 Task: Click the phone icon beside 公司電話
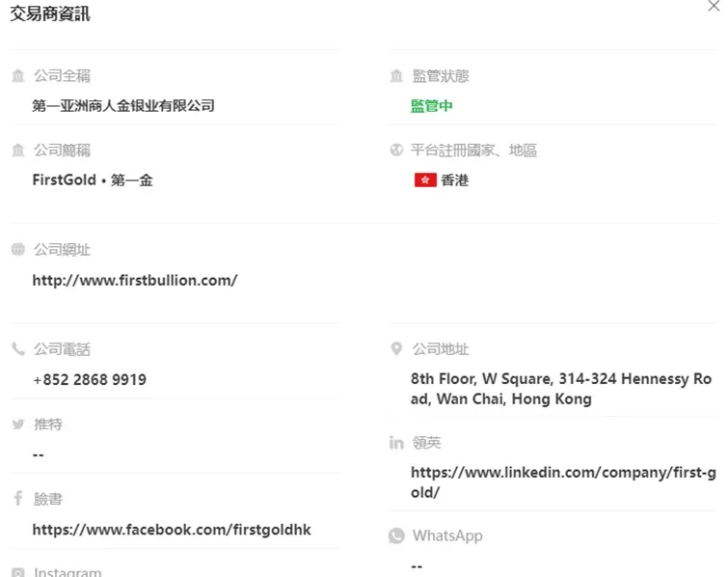(x=18, y=349)
